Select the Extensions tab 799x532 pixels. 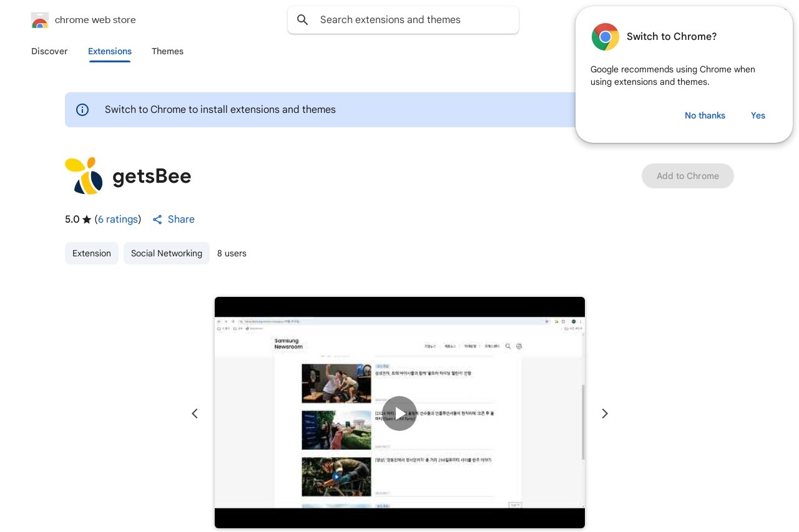[110, 51]
